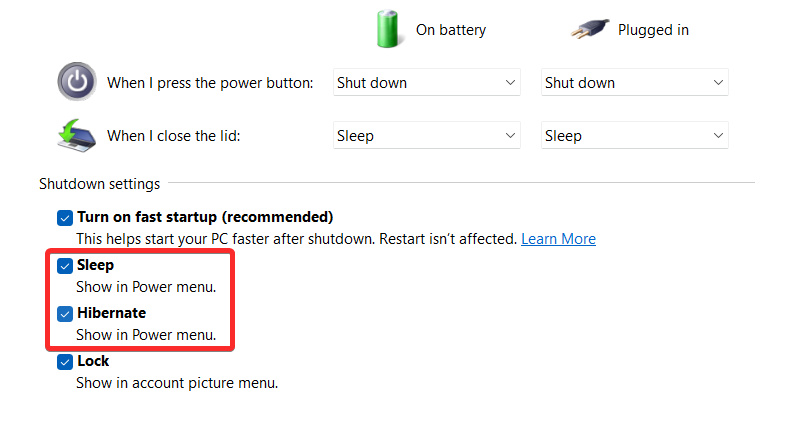This screenshot has height=423, width=786.
Task: Expand close lid Plugged in dropdown
Action: coord(635,135)
